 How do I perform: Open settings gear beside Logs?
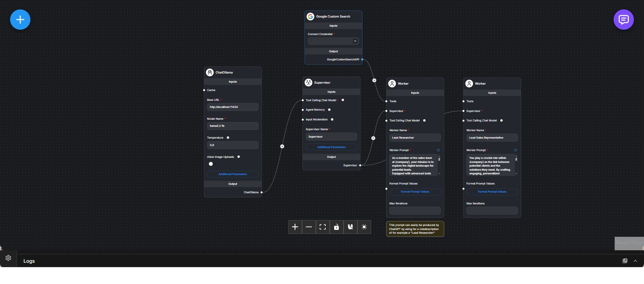[8, 258]
